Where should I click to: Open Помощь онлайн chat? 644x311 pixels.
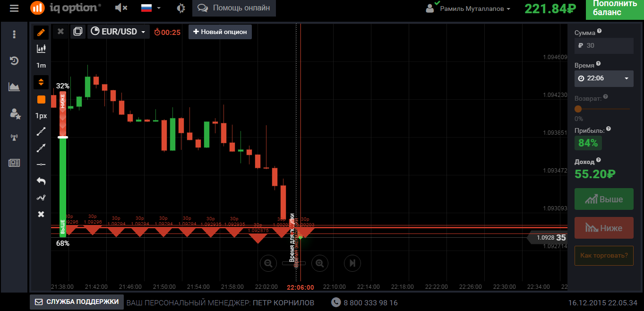[x=234, y=8]
